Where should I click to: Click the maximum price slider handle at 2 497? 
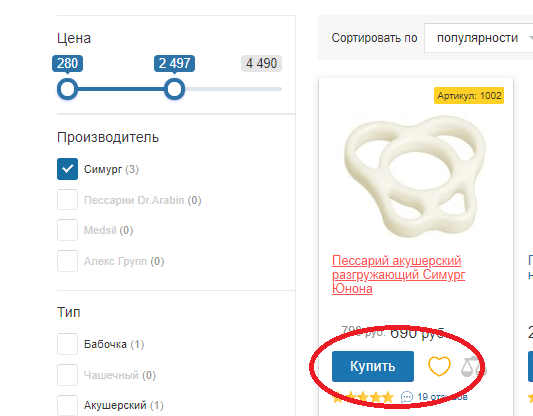[174, 89]
